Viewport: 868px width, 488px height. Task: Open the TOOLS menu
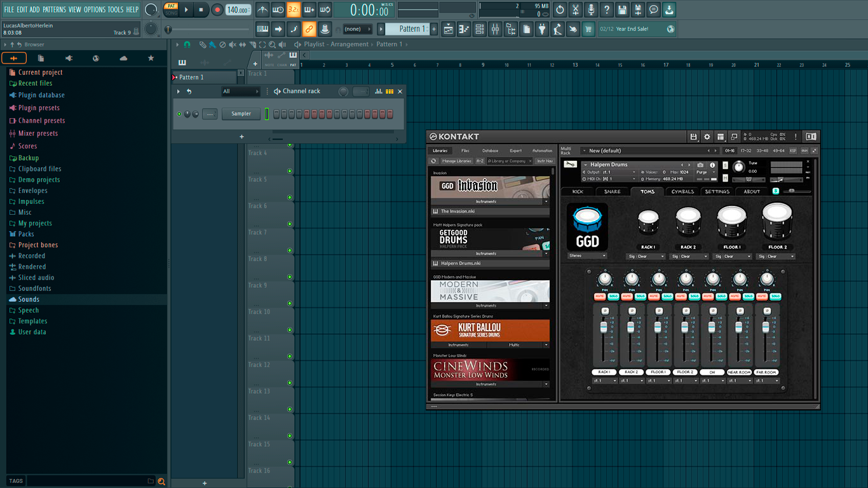point(116,10)
